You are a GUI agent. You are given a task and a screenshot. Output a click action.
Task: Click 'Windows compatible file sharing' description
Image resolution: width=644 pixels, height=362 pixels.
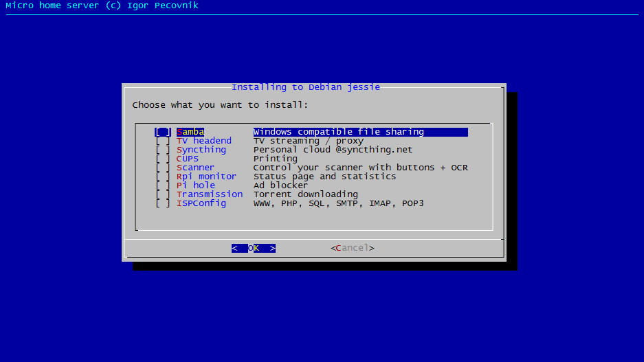point(339,132)
